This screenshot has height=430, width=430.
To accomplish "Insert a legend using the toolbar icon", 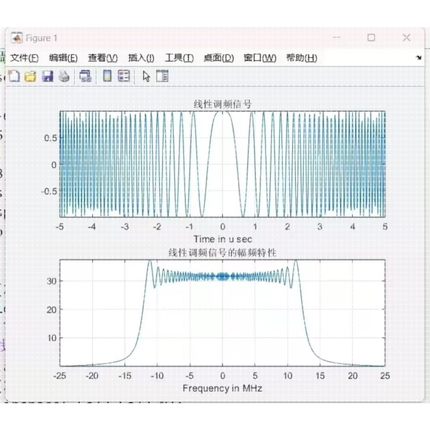I will pyautogui.click(x=124, y=76).
